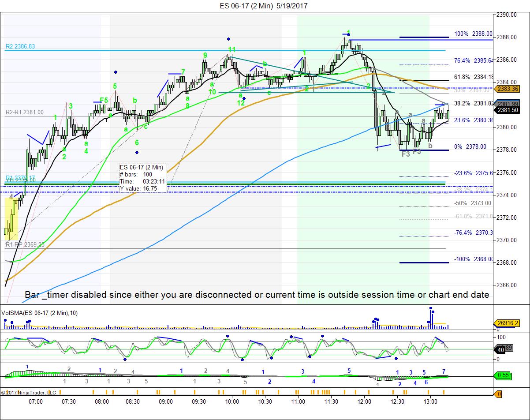This screenshot has width=530, height=420.
Task: Click the 26916.2 volume marker
Action: coord(508,323)
